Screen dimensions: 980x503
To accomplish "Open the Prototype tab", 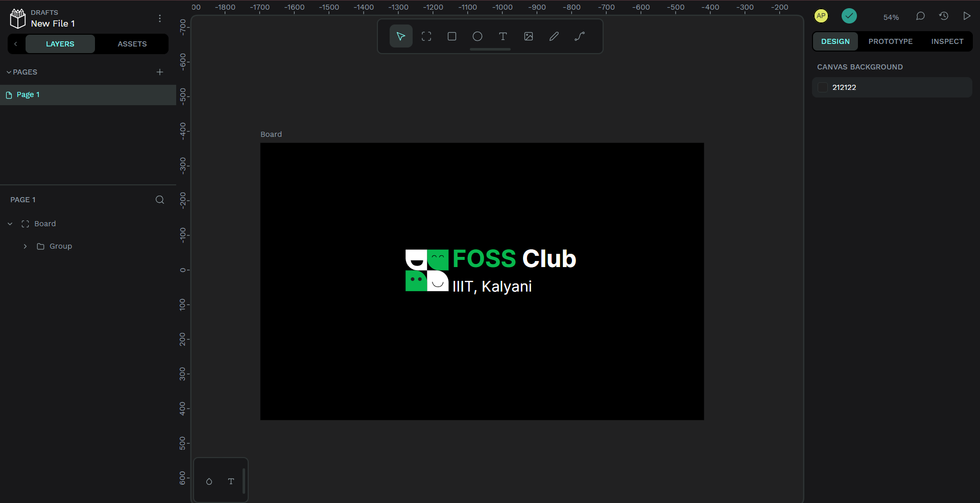I will pos(891,41).
